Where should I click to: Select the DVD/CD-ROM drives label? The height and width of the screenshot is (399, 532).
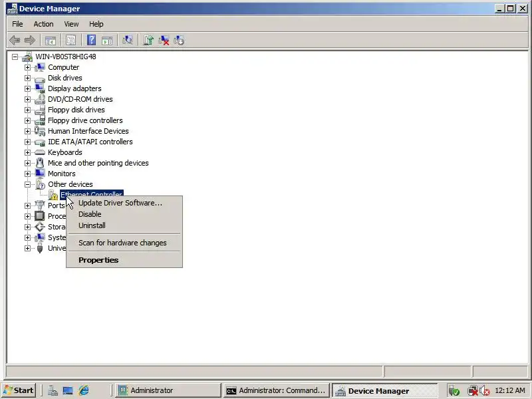point(80,99)
